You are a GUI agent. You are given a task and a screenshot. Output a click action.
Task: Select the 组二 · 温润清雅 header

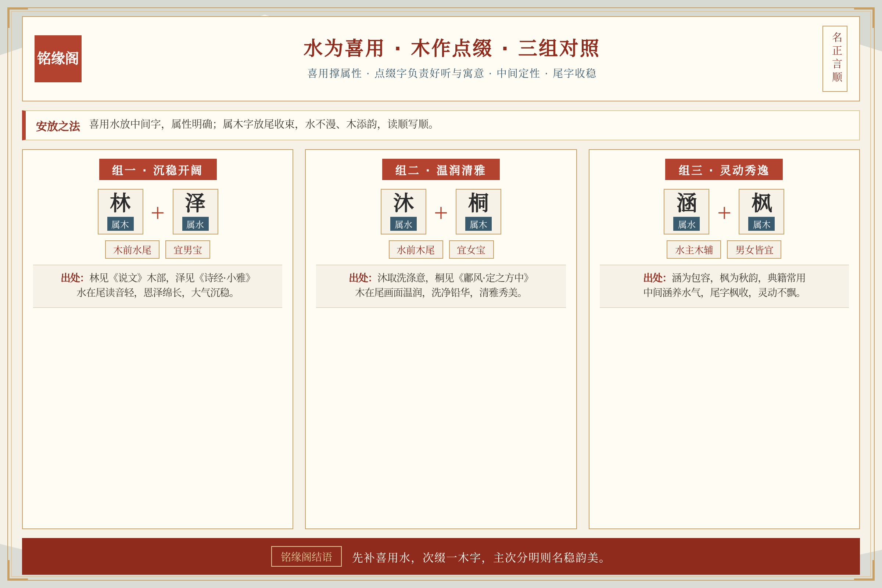coord(441,169)
